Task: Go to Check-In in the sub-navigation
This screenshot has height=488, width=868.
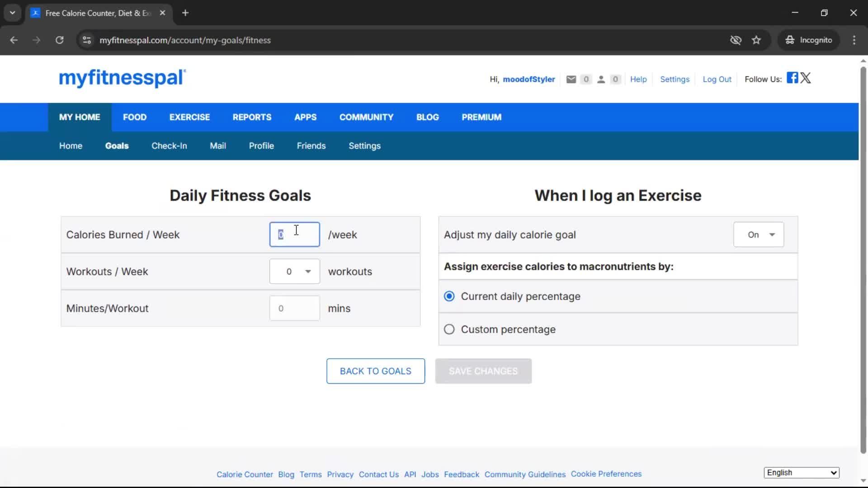Action: coord(169,146)
